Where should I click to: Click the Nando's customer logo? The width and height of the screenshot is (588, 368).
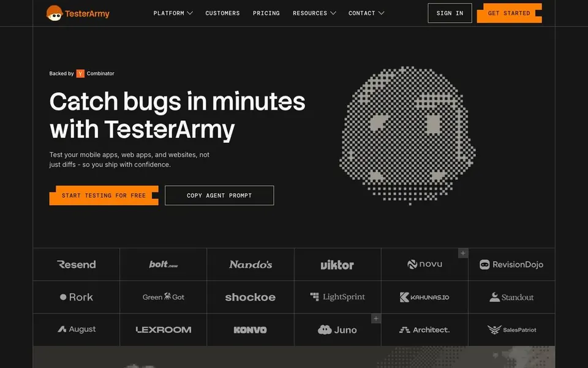click(251, 264)
